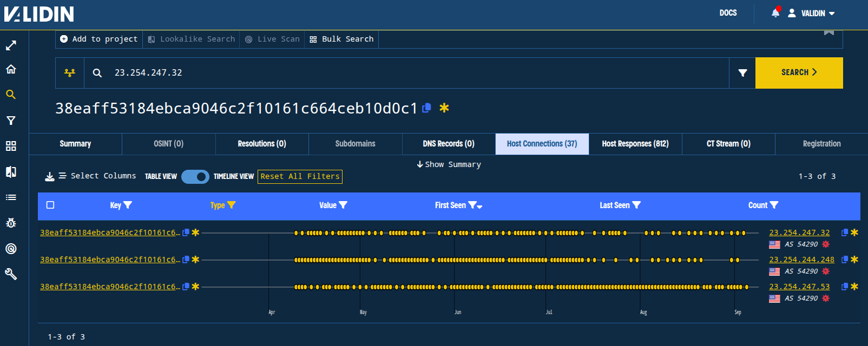The width and height of the screenshot is (868, 346).
Task: Switch to the Summary tab
Action: click(75, 144)
